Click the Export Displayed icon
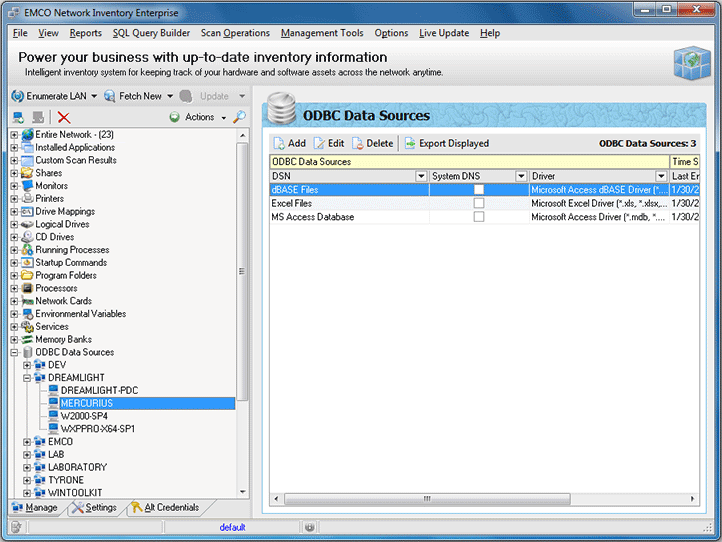This screenshot has height=542, width=722. pyautogui.click(x=410, y=144)
